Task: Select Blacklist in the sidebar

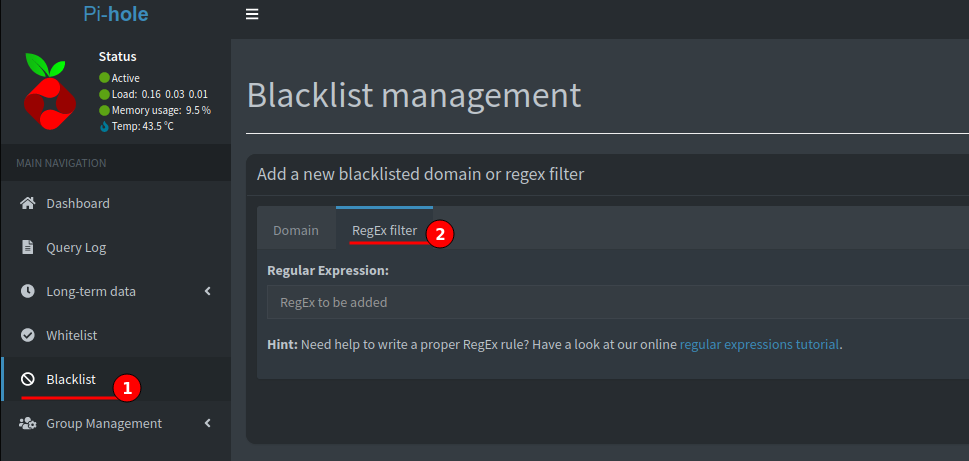Action: click(x=116, y=379)
